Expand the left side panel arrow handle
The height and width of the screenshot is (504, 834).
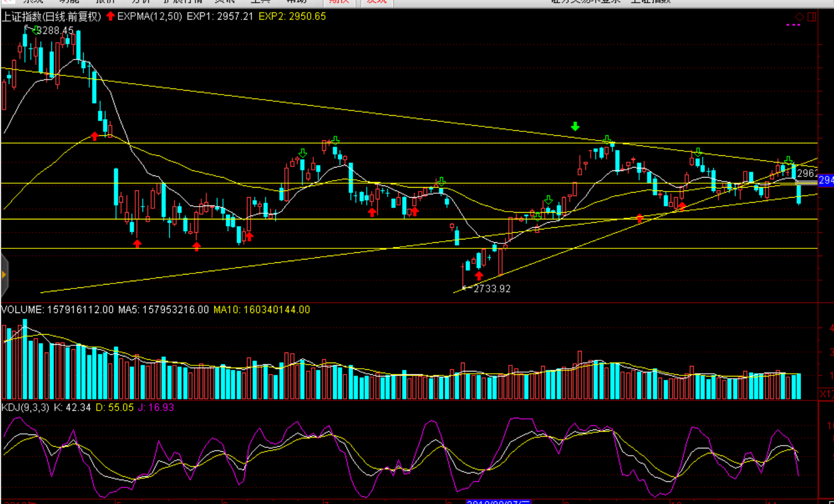tap(4, 275)
